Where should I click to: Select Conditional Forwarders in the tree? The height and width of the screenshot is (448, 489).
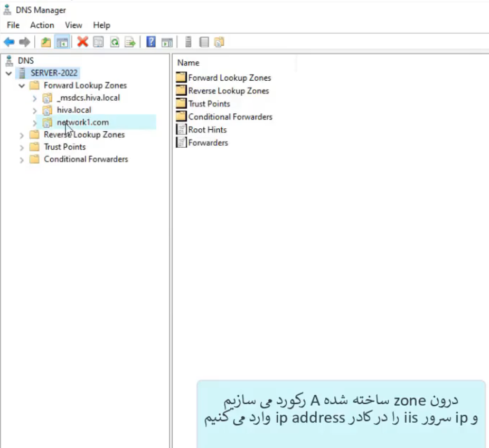(x=86, y=159)
